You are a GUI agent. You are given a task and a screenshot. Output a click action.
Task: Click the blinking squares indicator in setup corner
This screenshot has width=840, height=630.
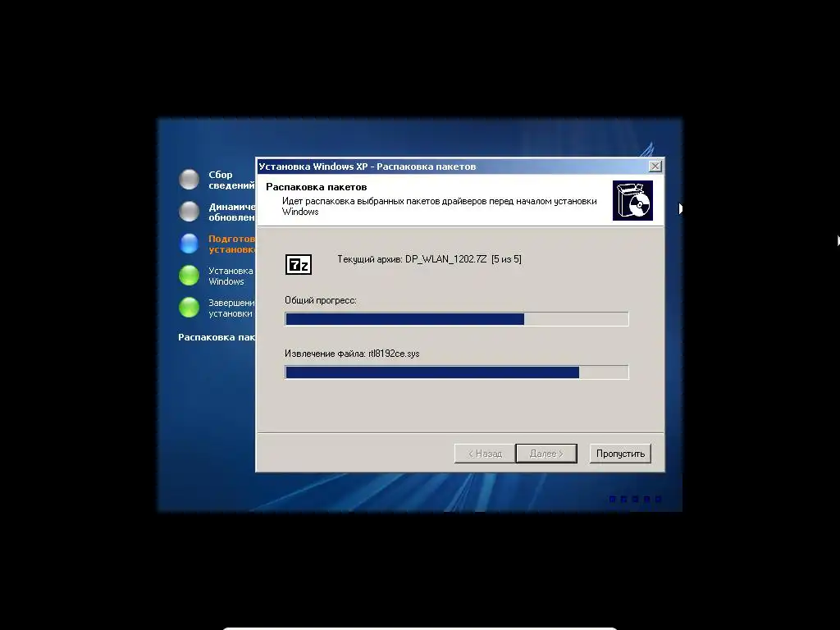click(x=635, y=500)
